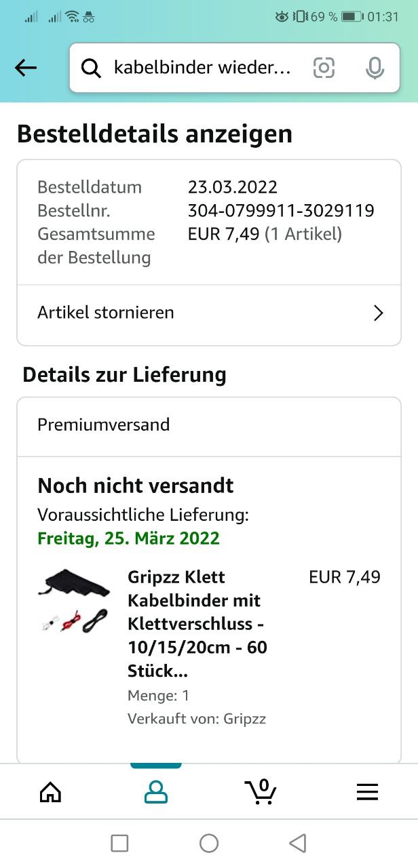Screen dimensions: 418x868
Task: Tap the back arrow icon
Action: [26, 68]
